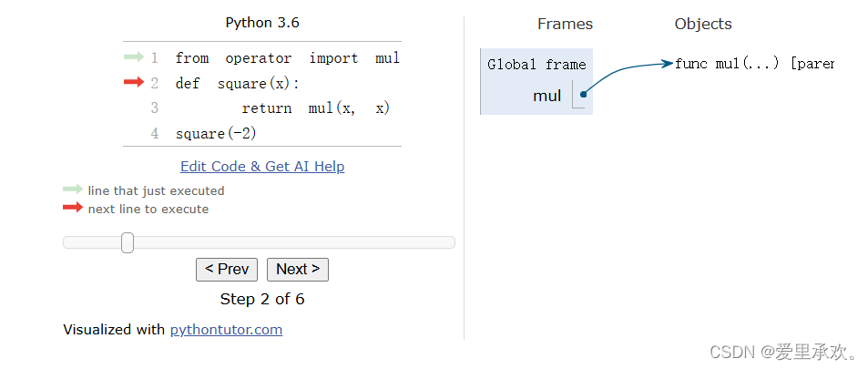868x369 pixels.
Task: Click the red arrow beside line 2
Action: coord(134,83)
